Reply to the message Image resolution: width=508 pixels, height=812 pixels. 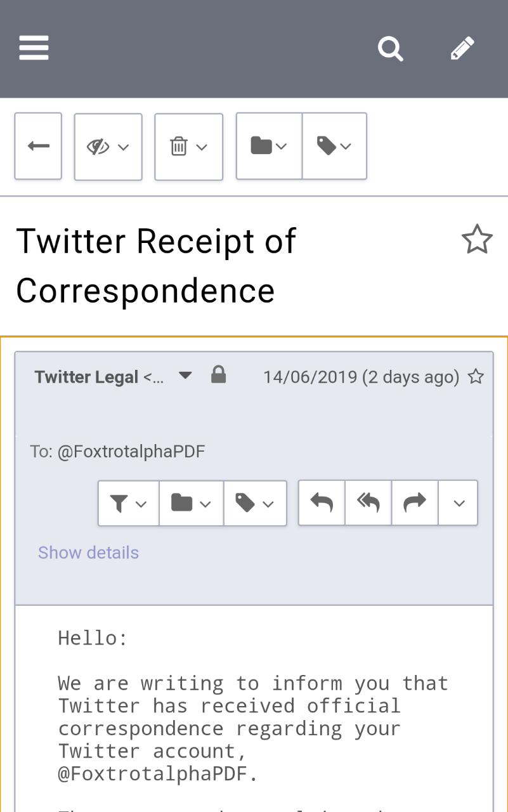click(x=322, y=503)
